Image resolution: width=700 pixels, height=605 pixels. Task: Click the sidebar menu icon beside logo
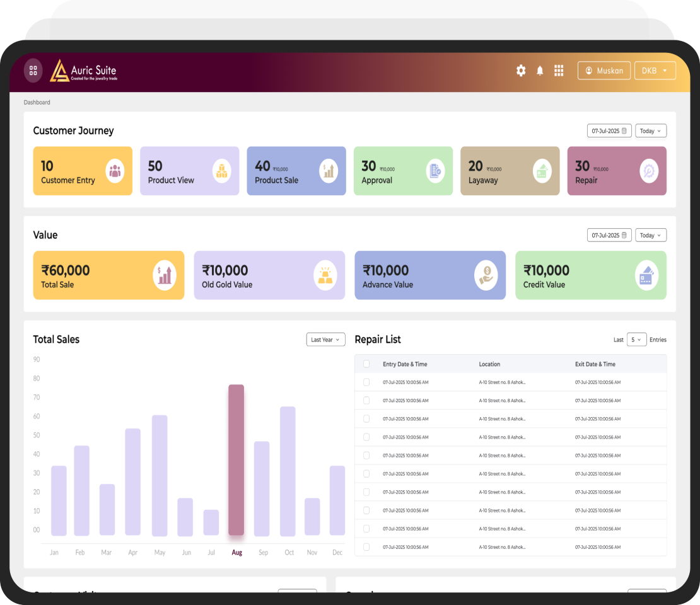click(33, 71)
